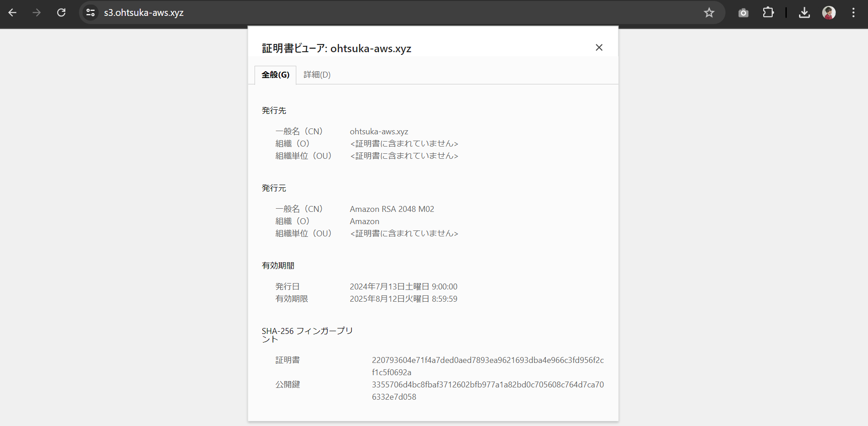Click issue date 2024年7月13日土曜日 9:00:00
The width and height of the screenshot is (868, 426).
pyautogui.click(x=403, y=287)
